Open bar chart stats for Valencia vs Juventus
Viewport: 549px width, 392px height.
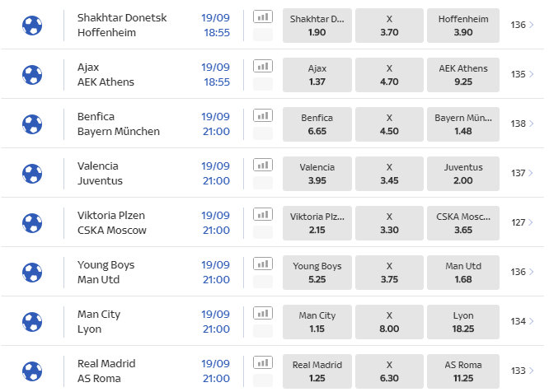coord(262,165)
